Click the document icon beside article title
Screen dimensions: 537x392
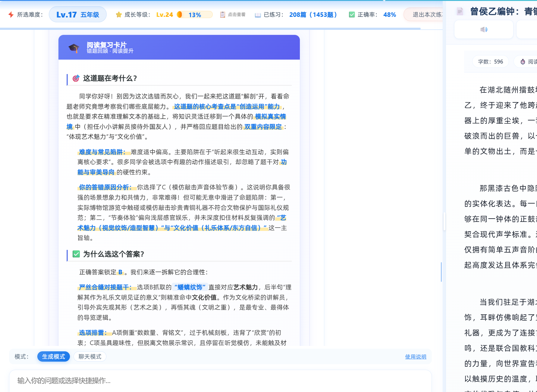pyautogui.click(x=460, y=11)
